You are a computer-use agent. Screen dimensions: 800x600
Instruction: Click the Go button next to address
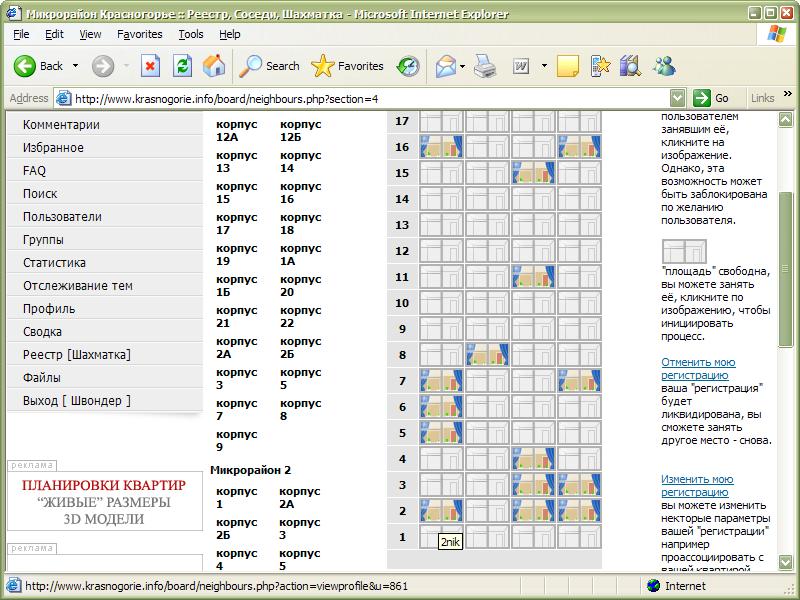711,98
